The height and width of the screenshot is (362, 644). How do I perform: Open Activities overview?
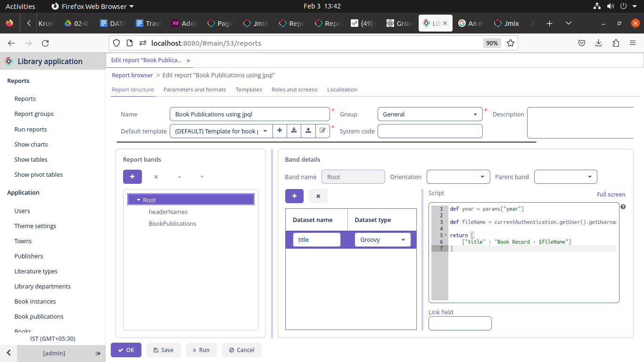click(x=20, y=6)
